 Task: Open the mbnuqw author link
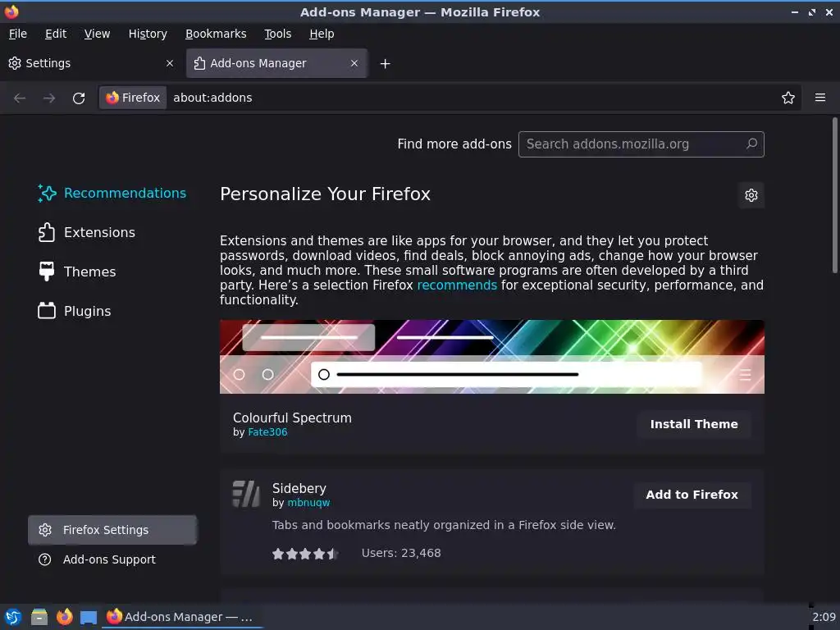[x=308, y=503]
